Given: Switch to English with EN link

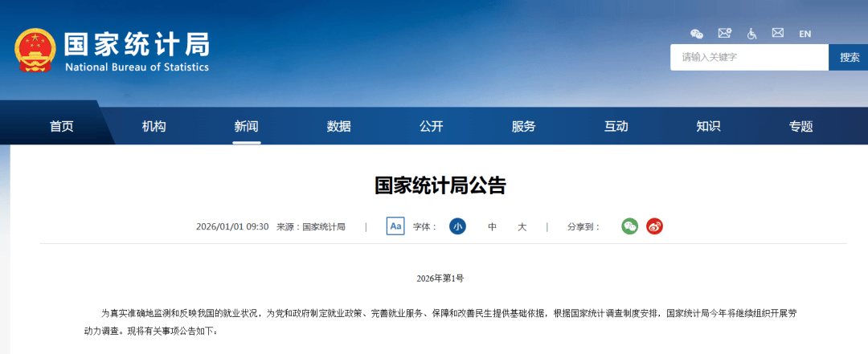Looking at the screenshot, I should [805, 34].
